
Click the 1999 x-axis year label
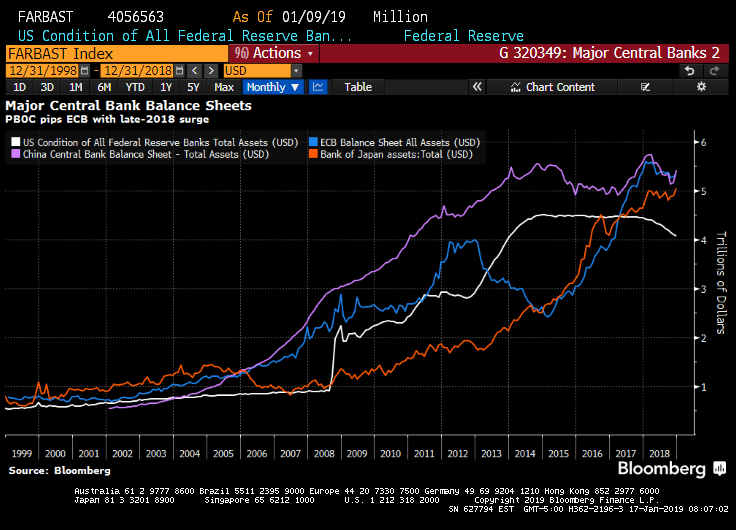tap(22, 453)
